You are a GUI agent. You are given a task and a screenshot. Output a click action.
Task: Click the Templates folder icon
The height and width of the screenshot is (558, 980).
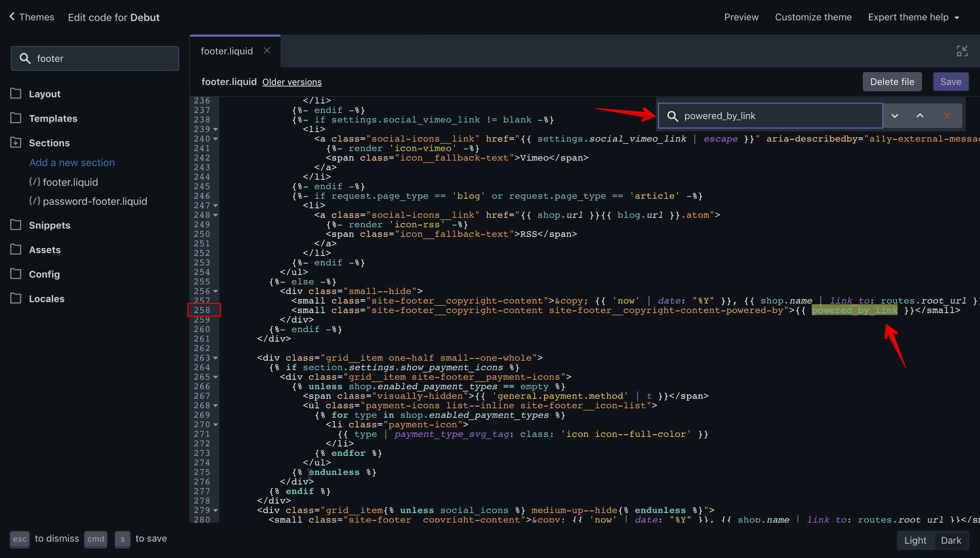[x=15, y=118]
